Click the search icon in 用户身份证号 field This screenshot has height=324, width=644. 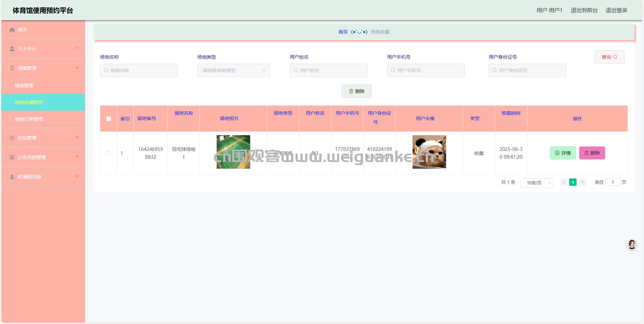[495, 70]
